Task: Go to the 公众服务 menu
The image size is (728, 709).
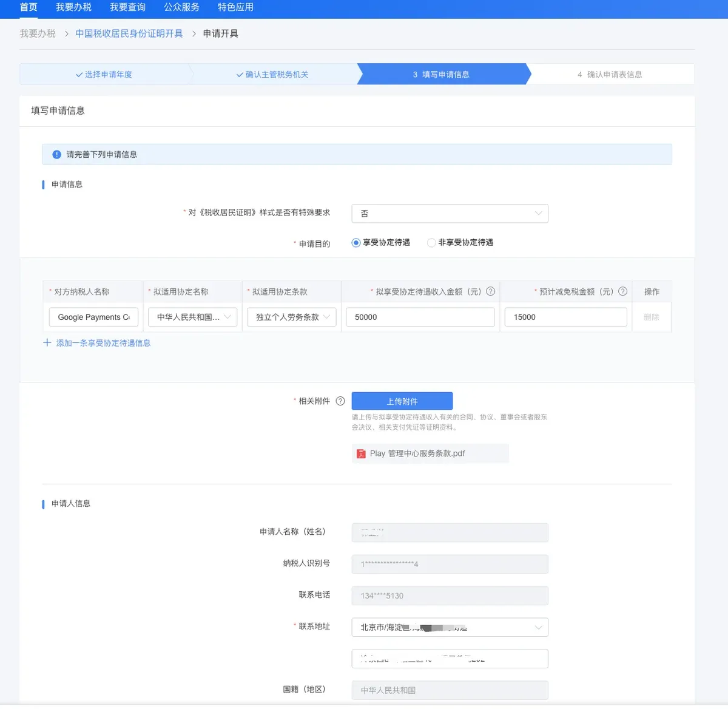Action: (x=181, y=7)
